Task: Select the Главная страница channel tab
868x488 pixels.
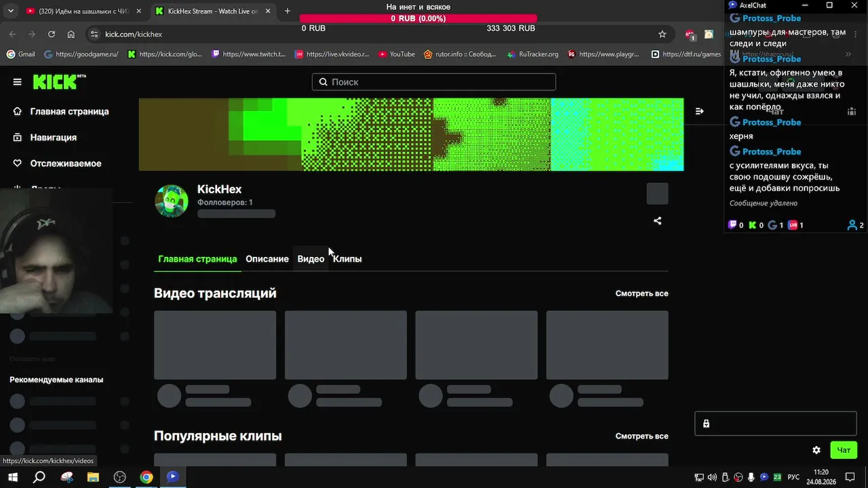Action: 197,259
